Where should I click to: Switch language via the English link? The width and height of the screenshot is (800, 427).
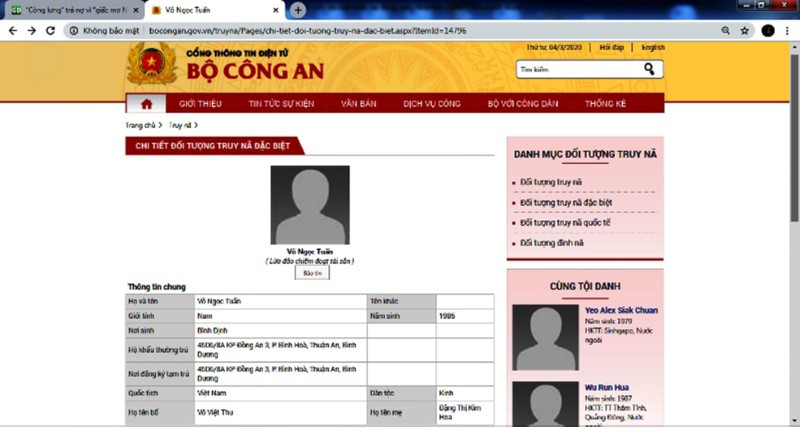(653, 47)
